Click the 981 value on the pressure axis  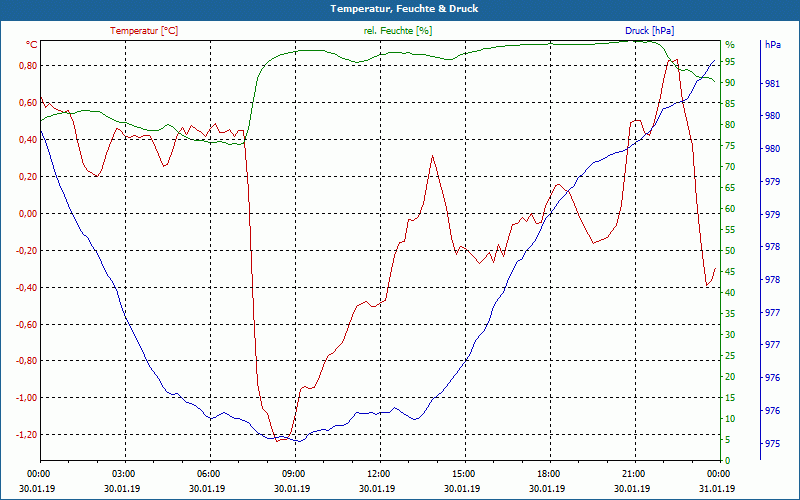773,84
